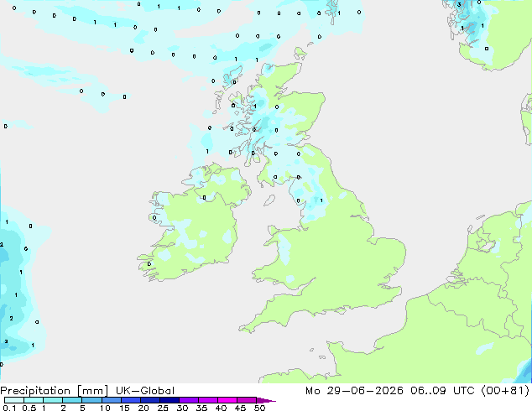
Task: Click the 30–35 mm purple legend swatch
Action: [189, 400]
